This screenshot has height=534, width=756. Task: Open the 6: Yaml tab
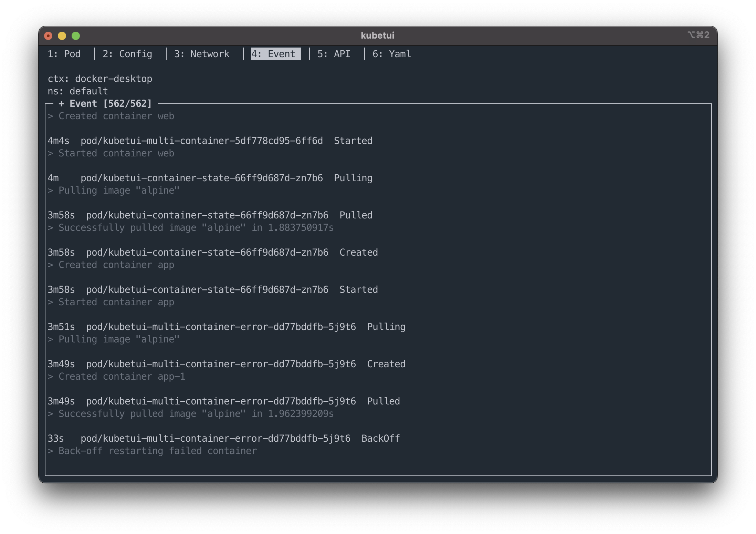point(391,54)
